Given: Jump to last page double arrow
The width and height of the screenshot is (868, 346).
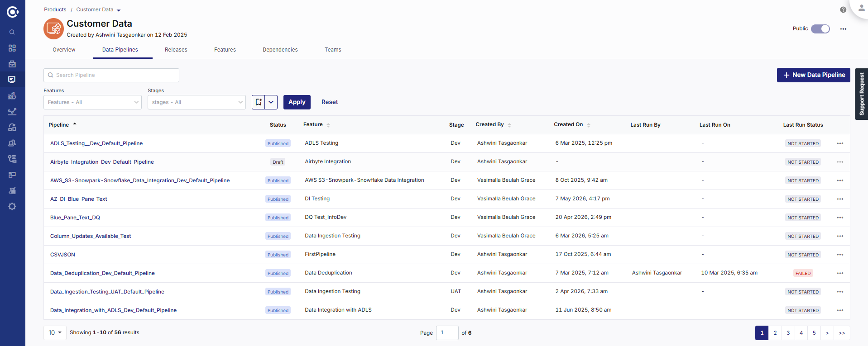Looking at the screenshot, I should click(x=842, y=333).
